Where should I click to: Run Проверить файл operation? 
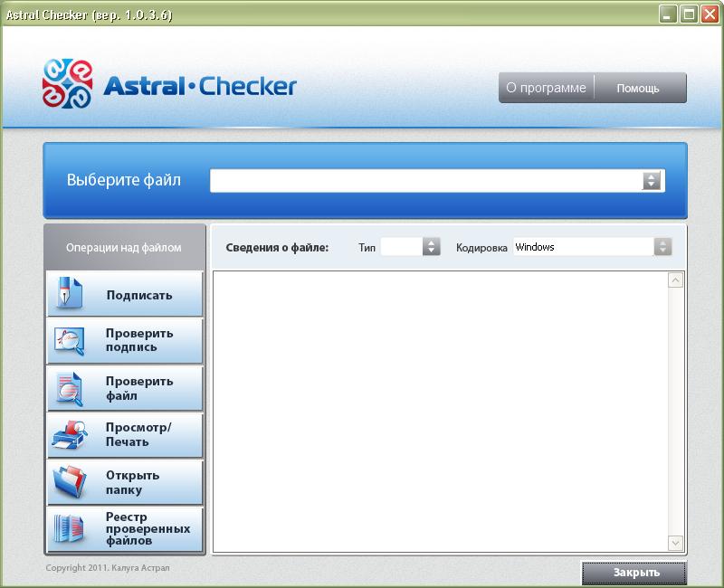[125, 389]
